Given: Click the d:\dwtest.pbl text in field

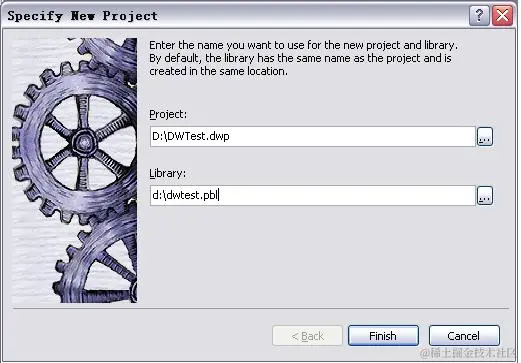Looking at the screenshot, I should click(x=185, y=195).
